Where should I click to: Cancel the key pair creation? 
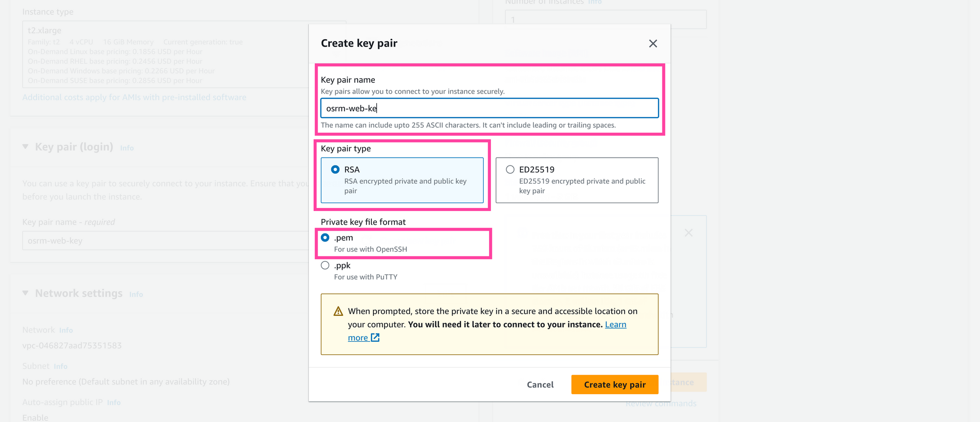[539, 384]
